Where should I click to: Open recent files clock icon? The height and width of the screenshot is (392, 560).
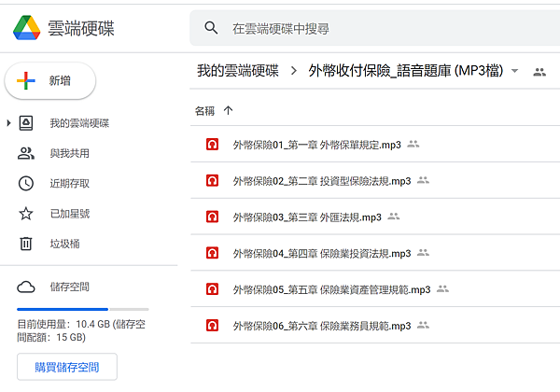tap(26, 184)
